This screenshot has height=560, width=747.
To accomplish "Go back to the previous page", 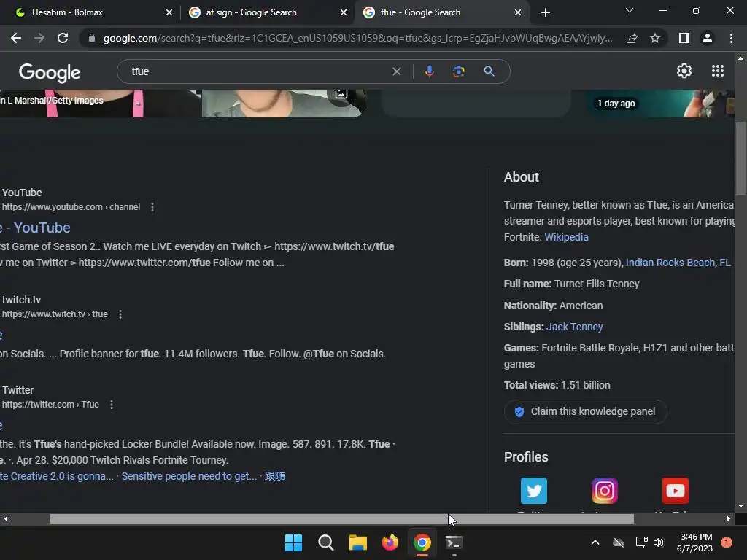I will point(16,38).
